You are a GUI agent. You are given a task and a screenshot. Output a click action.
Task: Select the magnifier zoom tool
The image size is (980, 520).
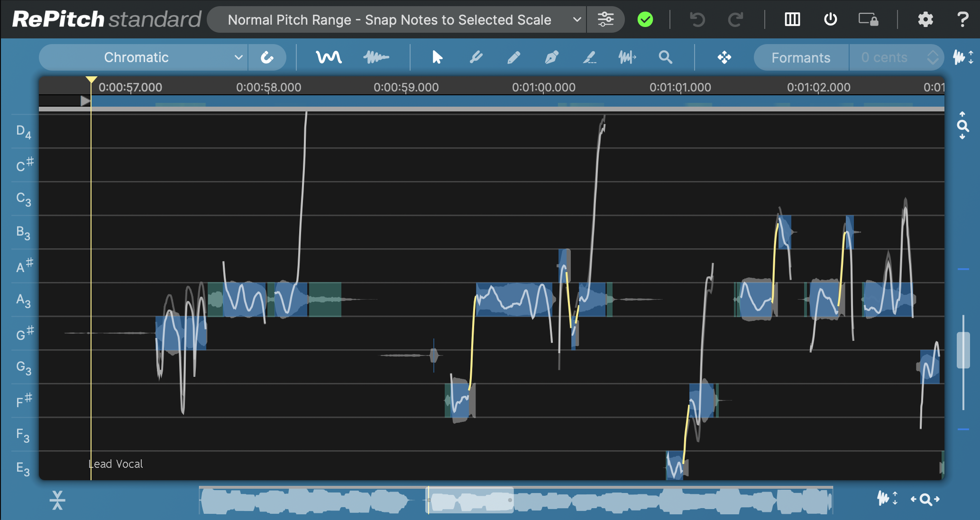[x=666, y=57]
